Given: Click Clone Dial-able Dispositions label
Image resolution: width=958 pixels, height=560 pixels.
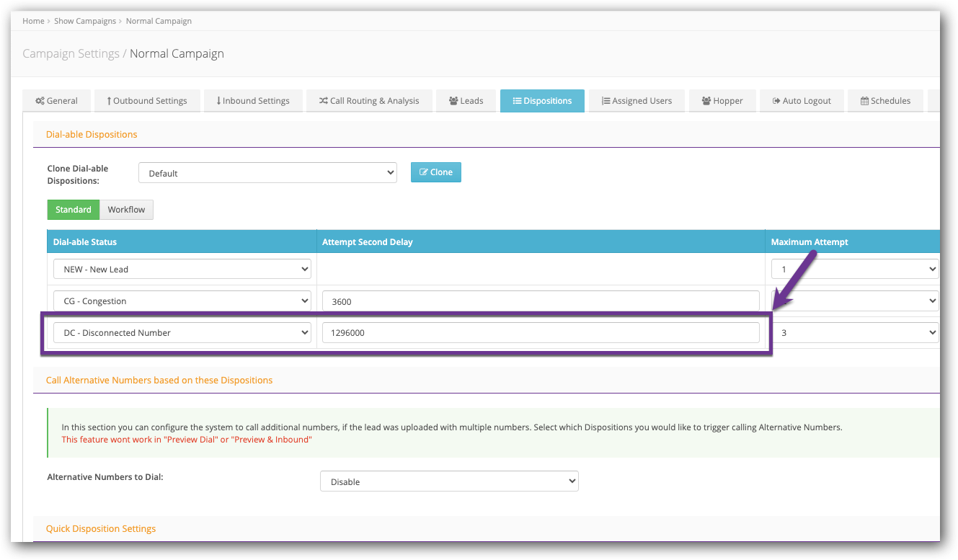Looking at the screenshot, I should pyautogui.click(x=78, y=174).
